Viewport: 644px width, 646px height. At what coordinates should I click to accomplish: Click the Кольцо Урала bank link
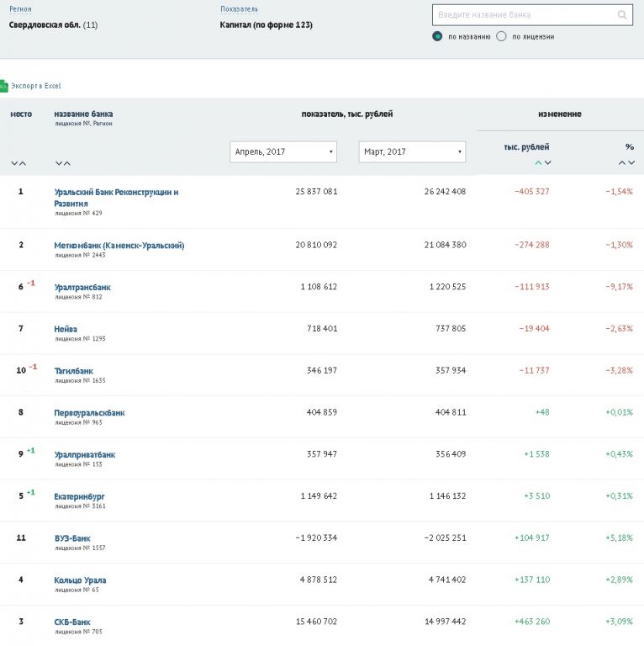click(80, 580)
